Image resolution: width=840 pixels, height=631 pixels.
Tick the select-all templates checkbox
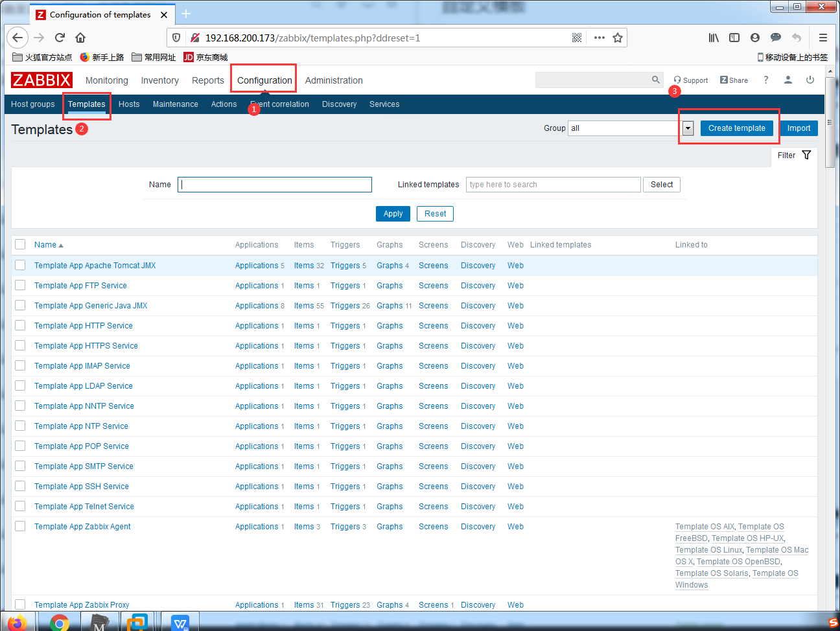tap(20, 244)
